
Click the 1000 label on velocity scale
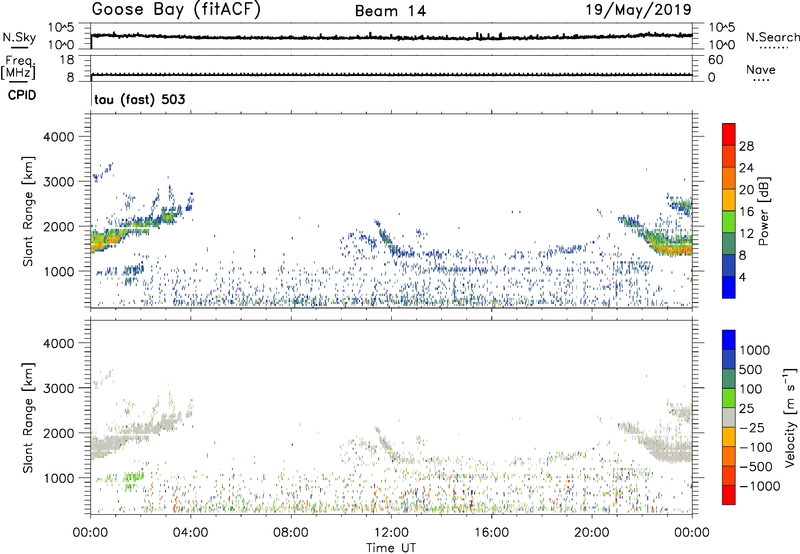coord(755,350)
